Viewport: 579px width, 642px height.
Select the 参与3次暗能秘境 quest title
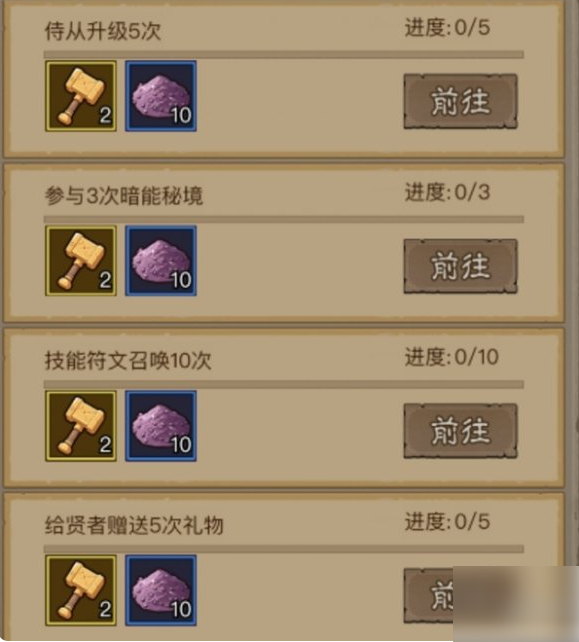point(124,196)
